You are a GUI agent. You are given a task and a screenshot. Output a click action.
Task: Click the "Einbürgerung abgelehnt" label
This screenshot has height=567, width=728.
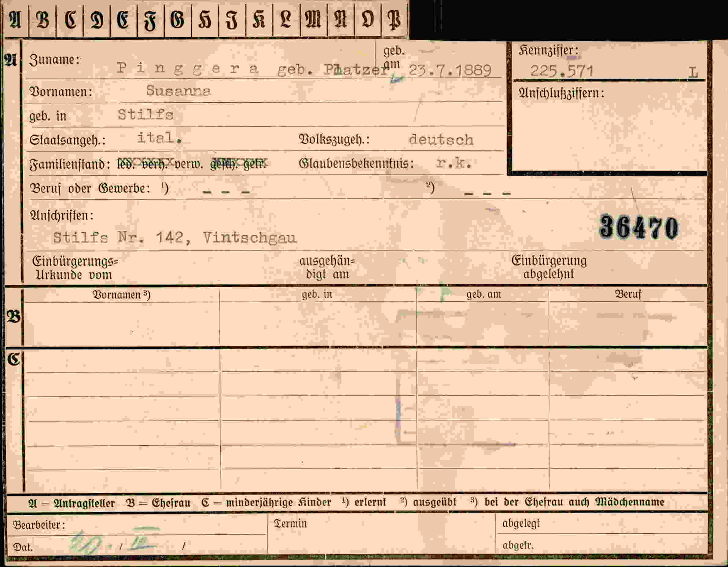(549, 267)
